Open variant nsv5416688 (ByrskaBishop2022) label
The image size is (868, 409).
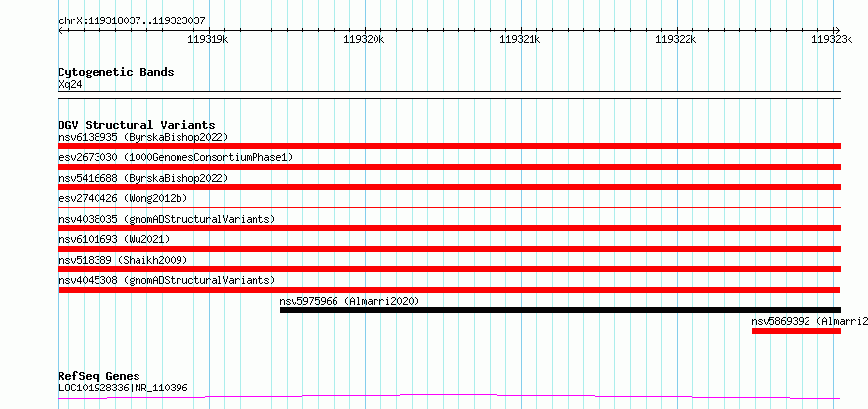click(143, 178)
